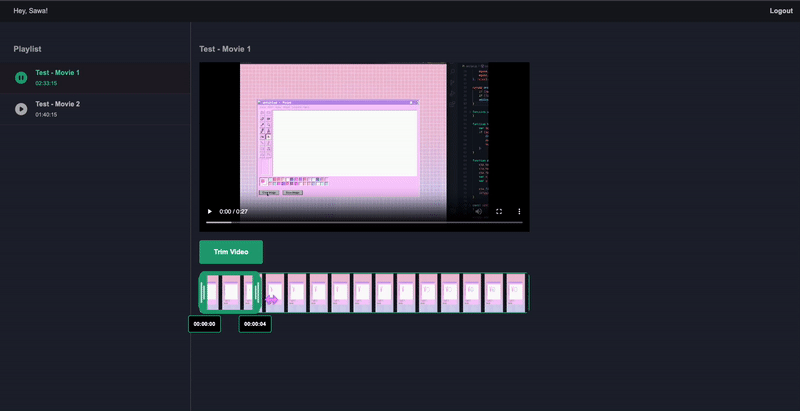Play Test - Movie 2 from the playlist
Screen dimensions: 800x411
pyautogui.click(x=21, y=109)
